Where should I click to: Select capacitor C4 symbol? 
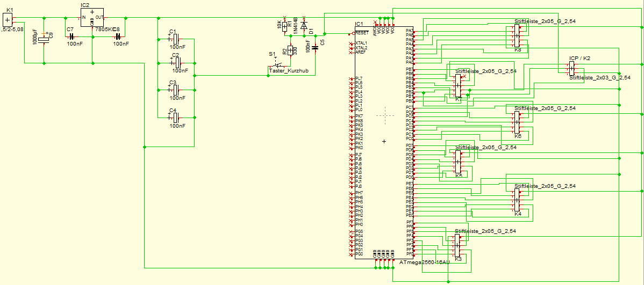(175, 118)
